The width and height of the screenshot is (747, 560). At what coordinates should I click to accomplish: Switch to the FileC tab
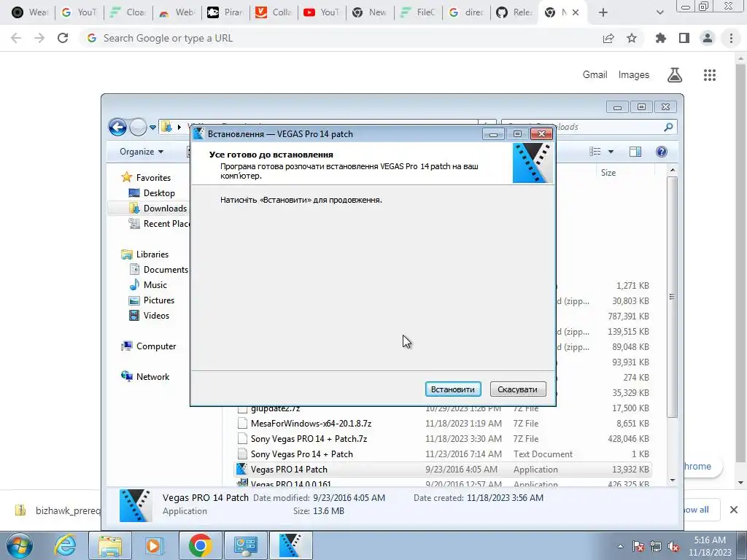(418, 12)
